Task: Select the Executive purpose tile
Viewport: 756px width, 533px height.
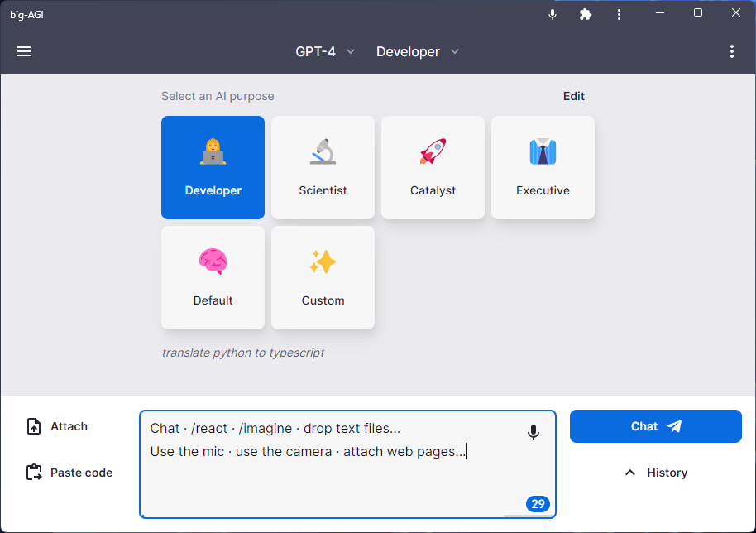Action: (x=543, y=167)
